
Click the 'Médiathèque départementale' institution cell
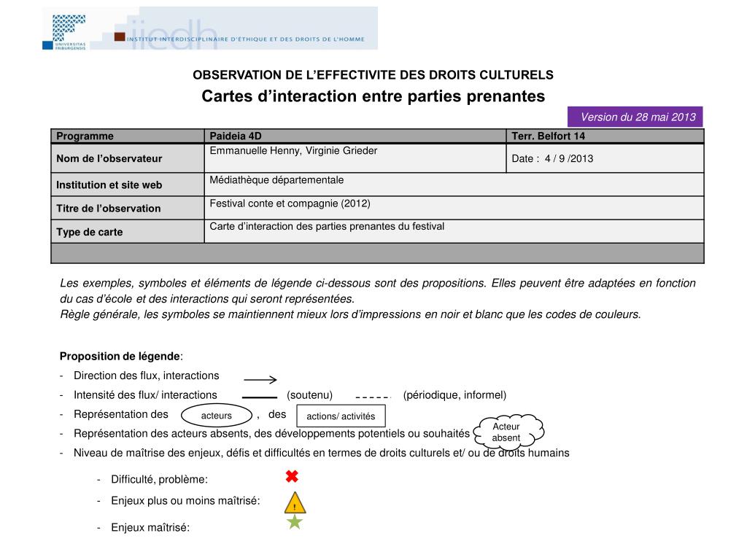[x=454, y=184]
